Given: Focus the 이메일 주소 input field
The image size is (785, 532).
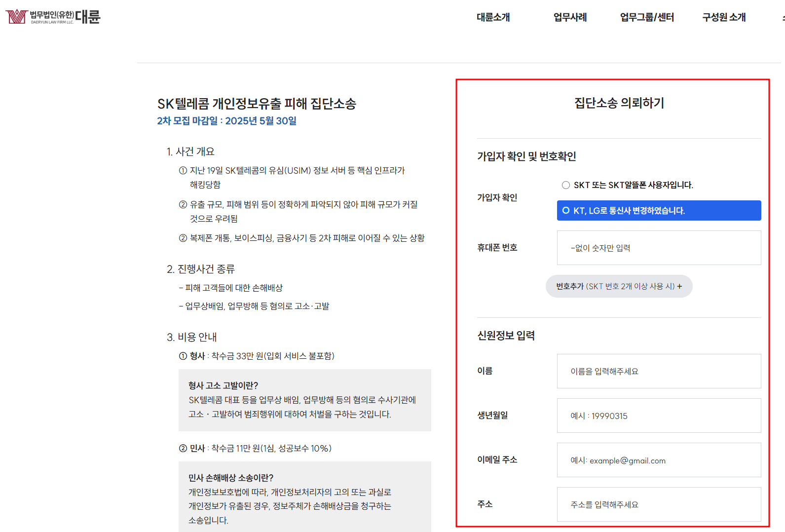Looking at the screenshot, I should [659, 460].
